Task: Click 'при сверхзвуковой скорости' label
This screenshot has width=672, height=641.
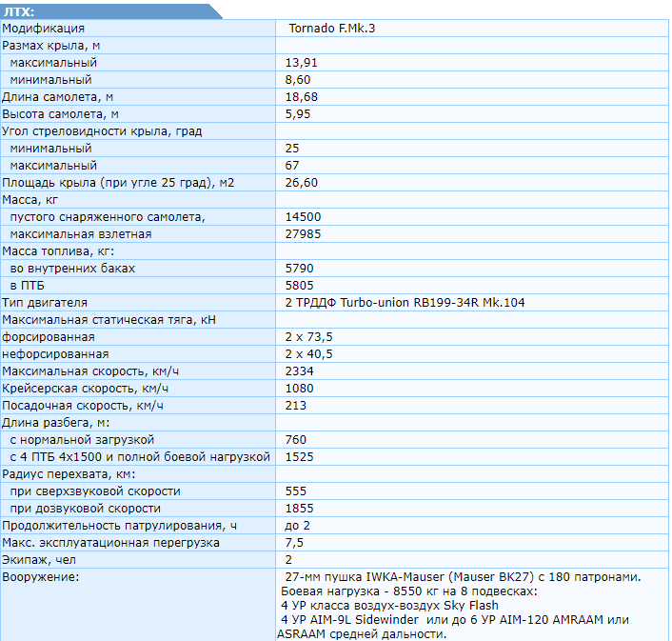Action: tap(95, 491)
